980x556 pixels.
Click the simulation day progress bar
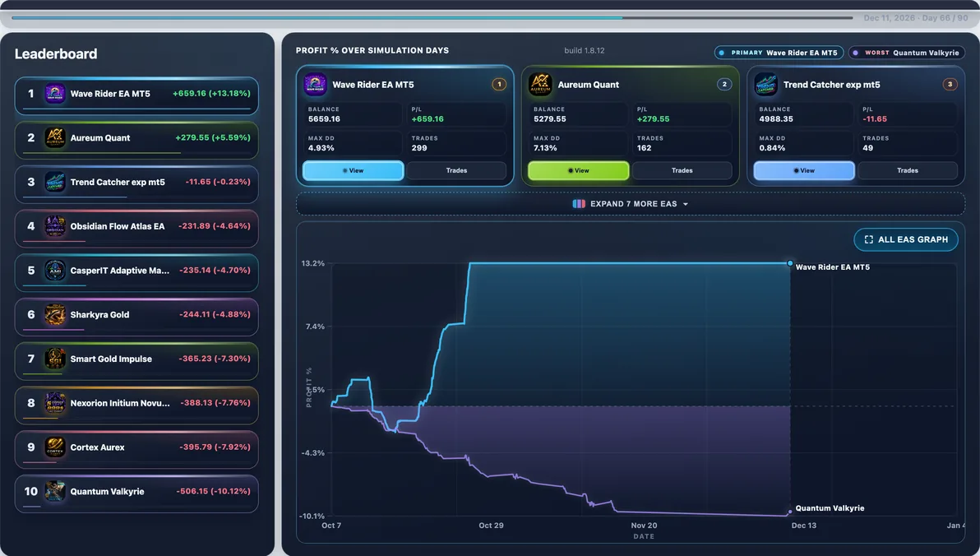coord(432,17)
